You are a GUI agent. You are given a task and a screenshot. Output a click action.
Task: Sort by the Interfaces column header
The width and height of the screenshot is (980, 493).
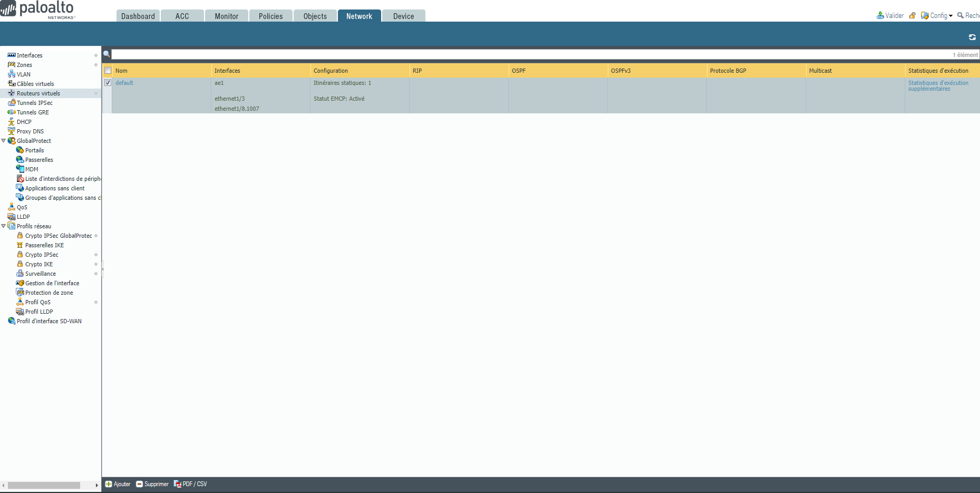pyautogui.click(x=260, y=71)
